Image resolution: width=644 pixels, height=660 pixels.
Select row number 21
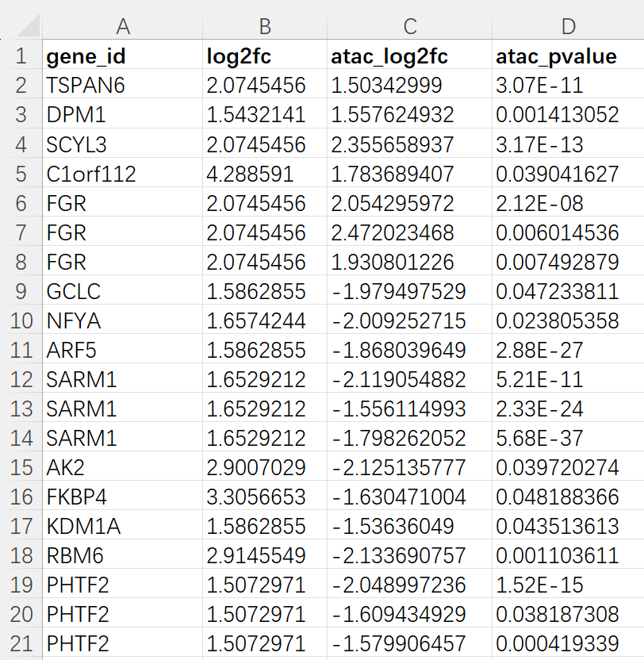[x=21, y=643]
